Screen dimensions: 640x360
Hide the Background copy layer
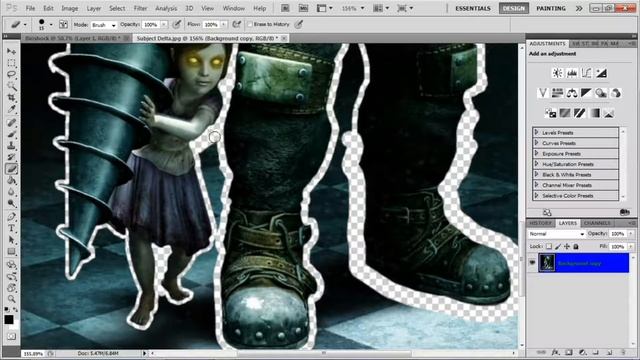(532, 263)
